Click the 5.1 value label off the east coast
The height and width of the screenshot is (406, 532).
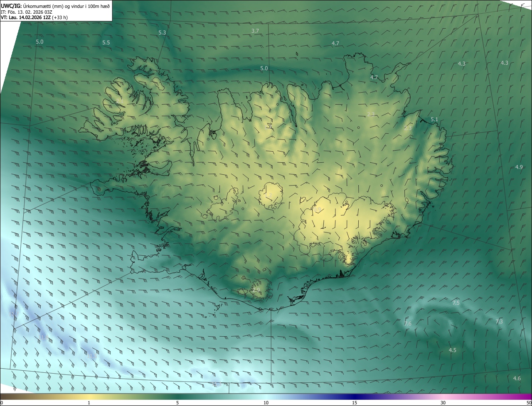tap(434, 120)
